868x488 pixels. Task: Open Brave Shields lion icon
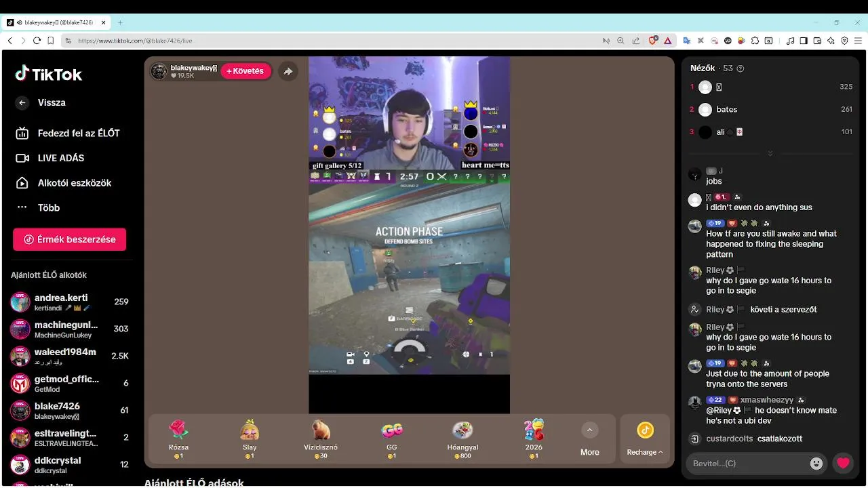coord(653,41)
